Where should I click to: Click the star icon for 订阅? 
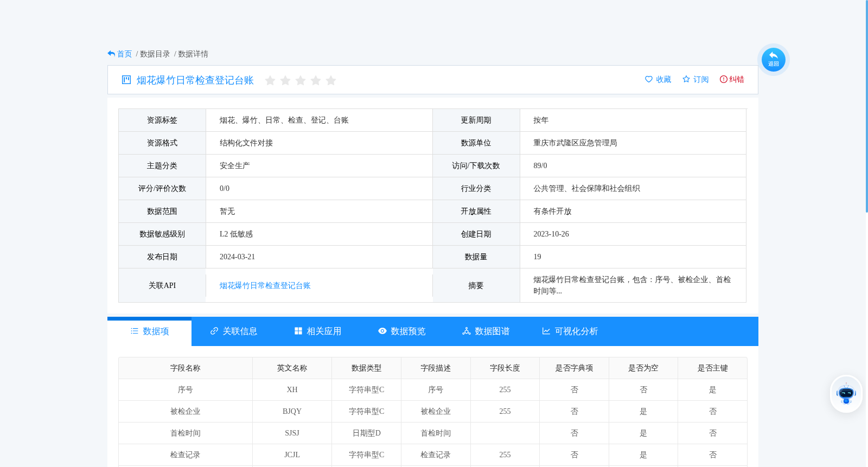click(686, 79)
